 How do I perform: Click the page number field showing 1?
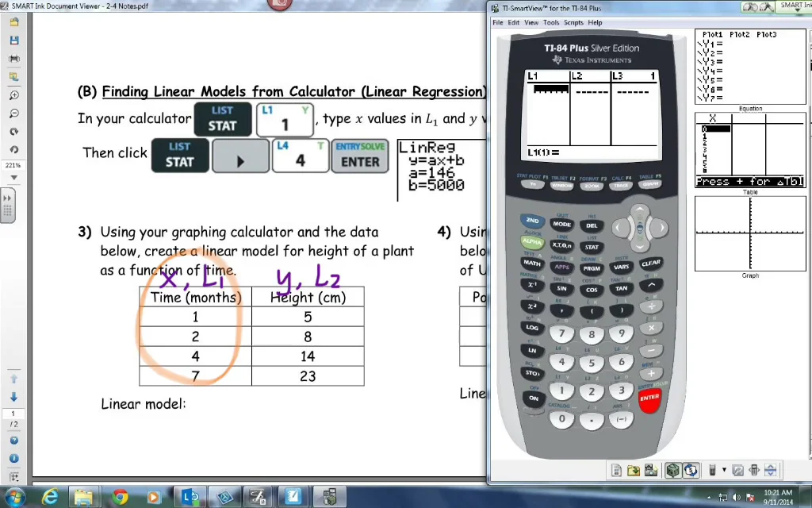[x=13, y=414]
